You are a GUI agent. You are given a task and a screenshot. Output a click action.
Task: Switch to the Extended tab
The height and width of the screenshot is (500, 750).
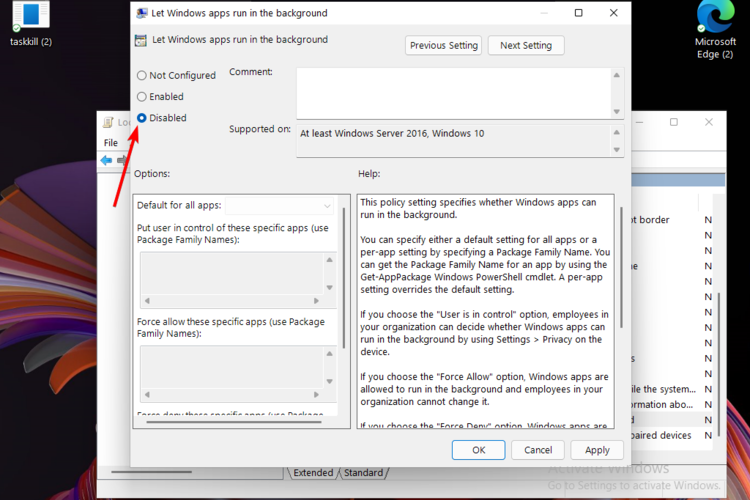(x=313, y=473)
